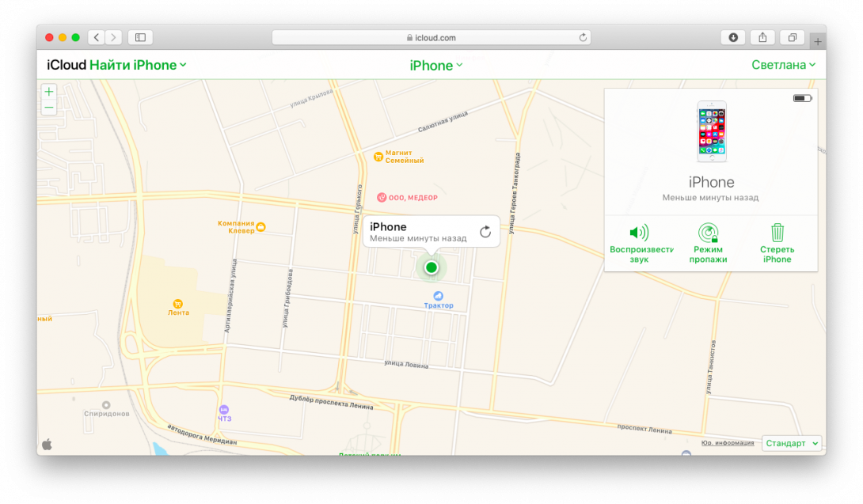Click the iPhone device thumbnail image

[711, 132]
